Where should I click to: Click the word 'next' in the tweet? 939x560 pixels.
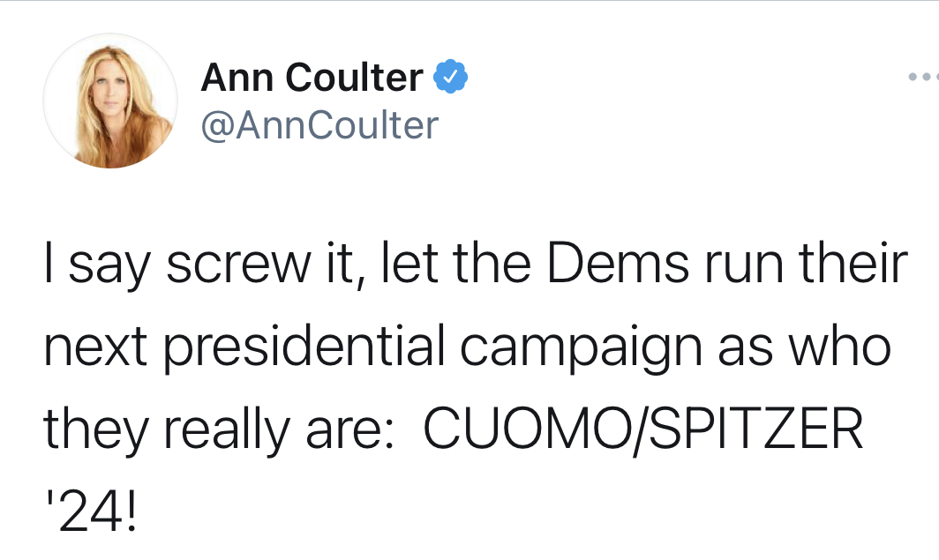click(95, 348)
